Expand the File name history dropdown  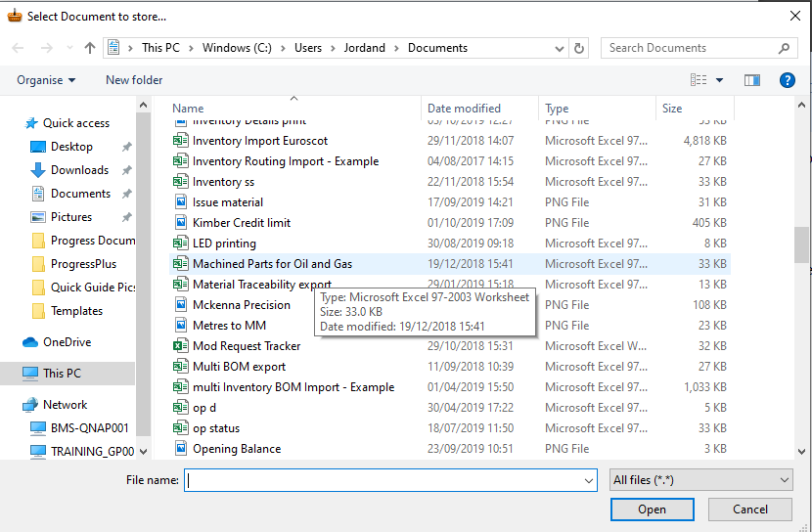pos(588,480)
